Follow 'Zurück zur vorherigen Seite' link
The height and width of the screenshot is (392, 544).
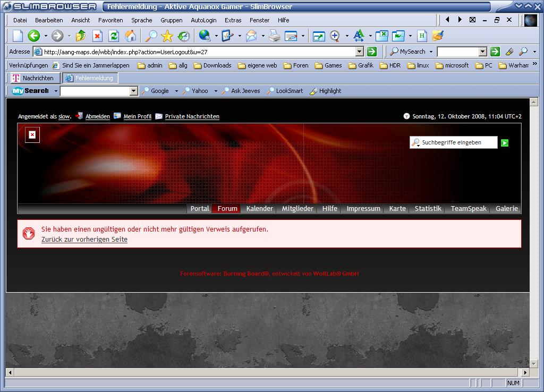[84, 240]
